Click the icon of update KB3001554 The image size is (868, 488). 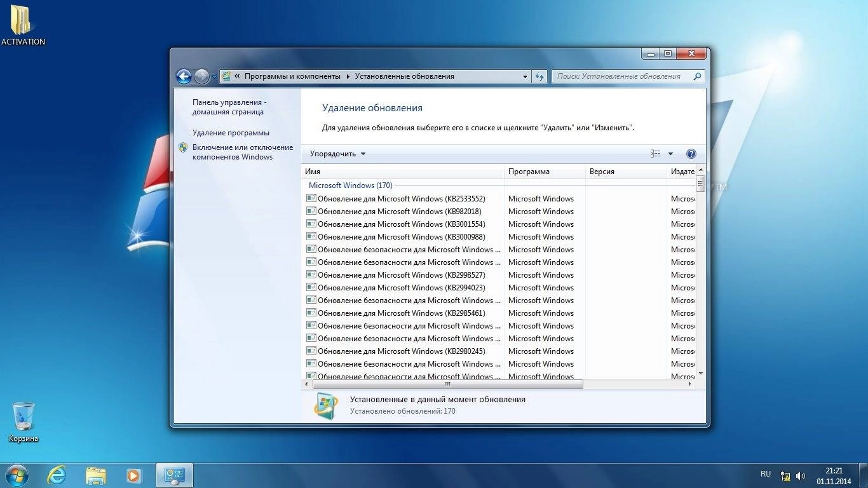311,224
